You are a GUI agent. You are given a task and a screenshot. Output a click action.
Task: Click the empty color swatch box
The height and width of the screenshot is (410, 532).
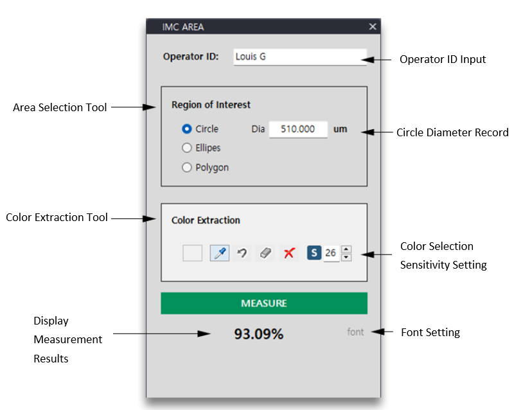[x=192, y=253]
